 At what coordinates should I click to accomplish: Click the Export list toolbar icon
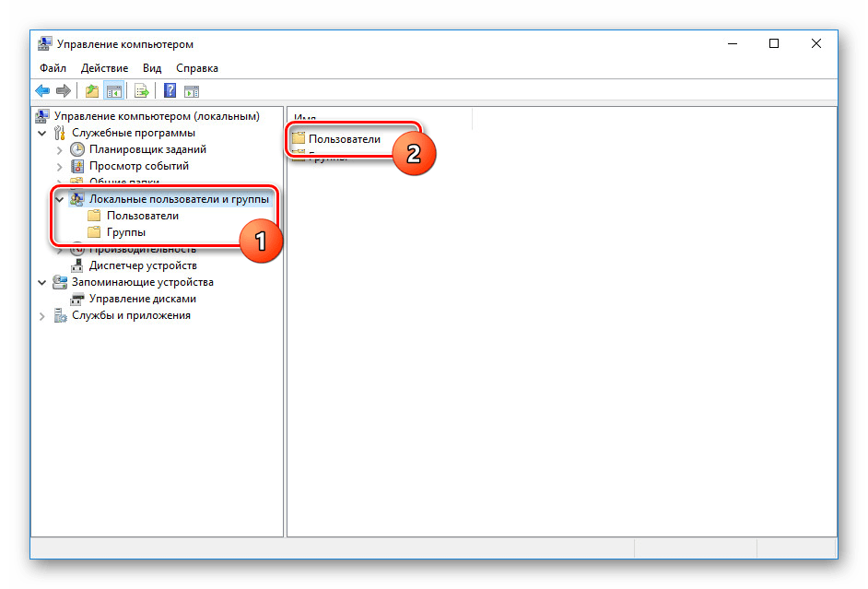click(x=142, y=90)
